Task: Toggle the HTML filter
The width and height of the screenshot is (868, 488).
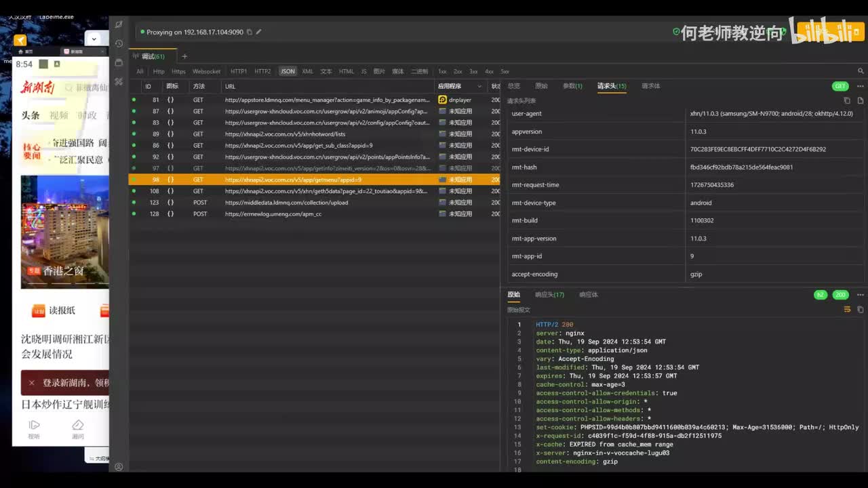Action: pyautogui.click(x=347, y=71)
